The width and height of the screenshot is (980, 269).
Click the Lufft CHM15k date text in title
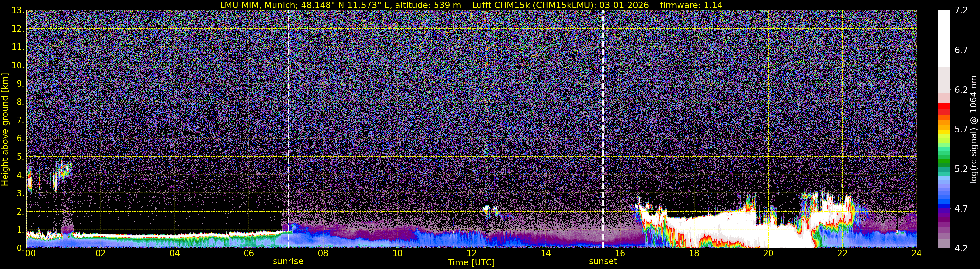(x=560, y=5)
